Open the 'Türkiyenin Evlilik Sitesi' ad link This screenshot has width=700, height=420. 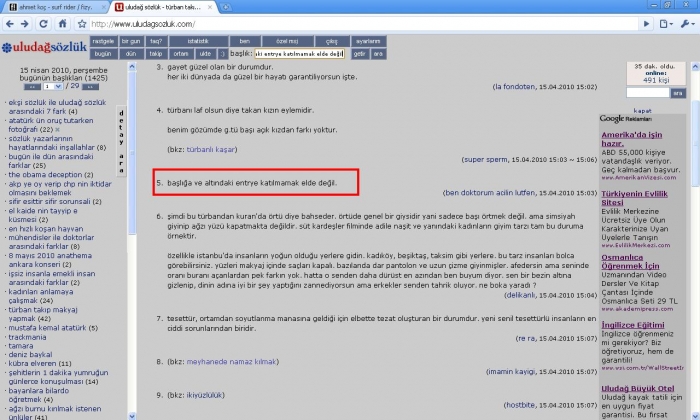pos(634,198)
